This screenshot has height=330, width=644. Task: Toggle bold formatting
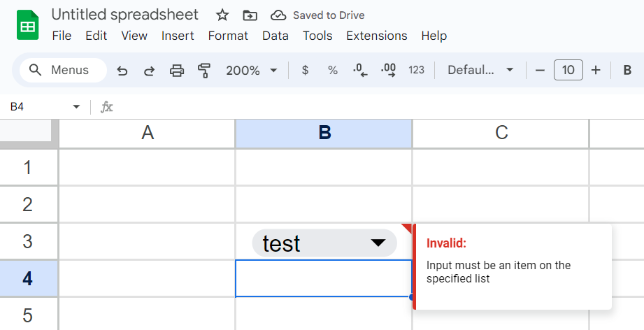click(x=627, y=70)
